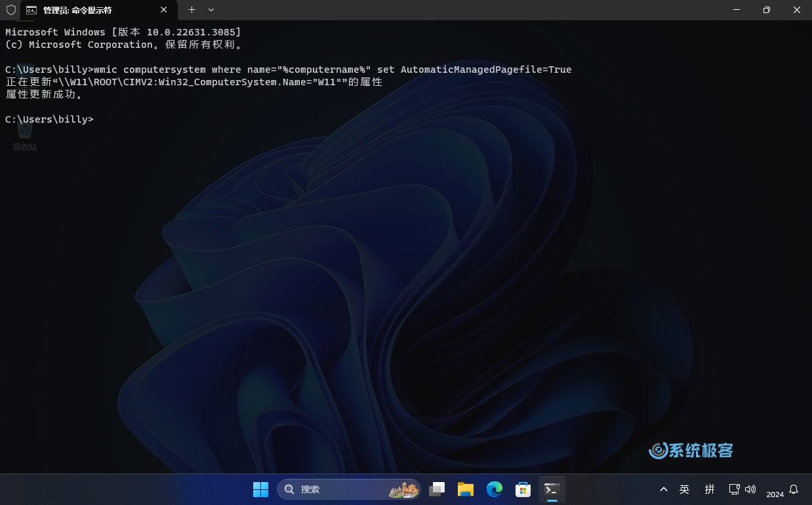The width and height of the screenshot is (812, 505).
Task: Minimize the terminal window
Action: coord(736,10)
